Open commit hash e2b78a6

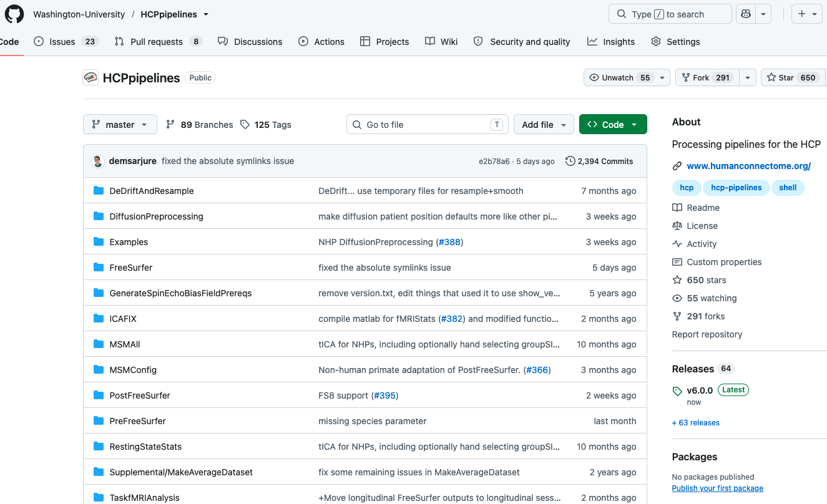pyautogui.click(x=494, y=161)
